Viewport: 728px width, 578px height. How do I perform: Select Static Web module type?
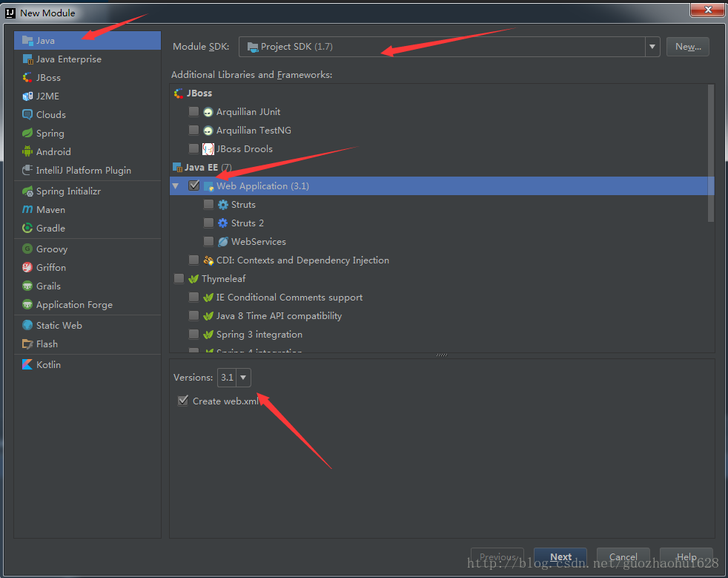[87, 325]
